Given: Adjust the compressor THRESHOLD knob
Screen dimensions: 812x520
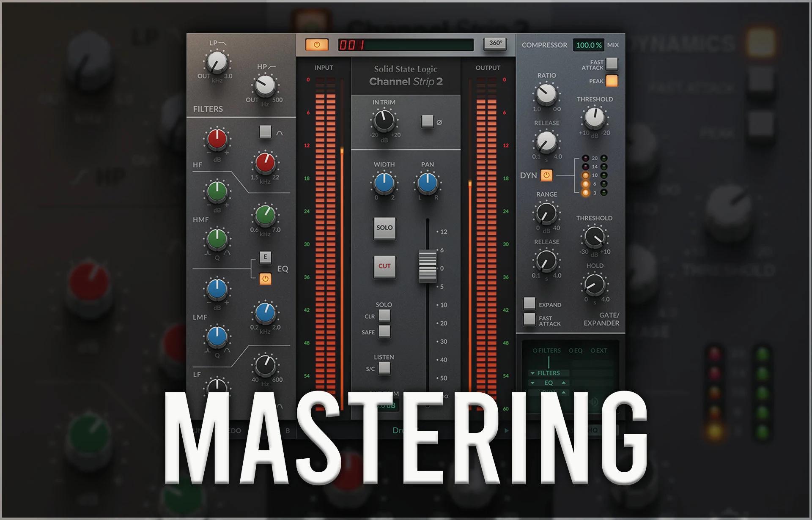Looking at the screenshot, I should click(x=595, y=118).
